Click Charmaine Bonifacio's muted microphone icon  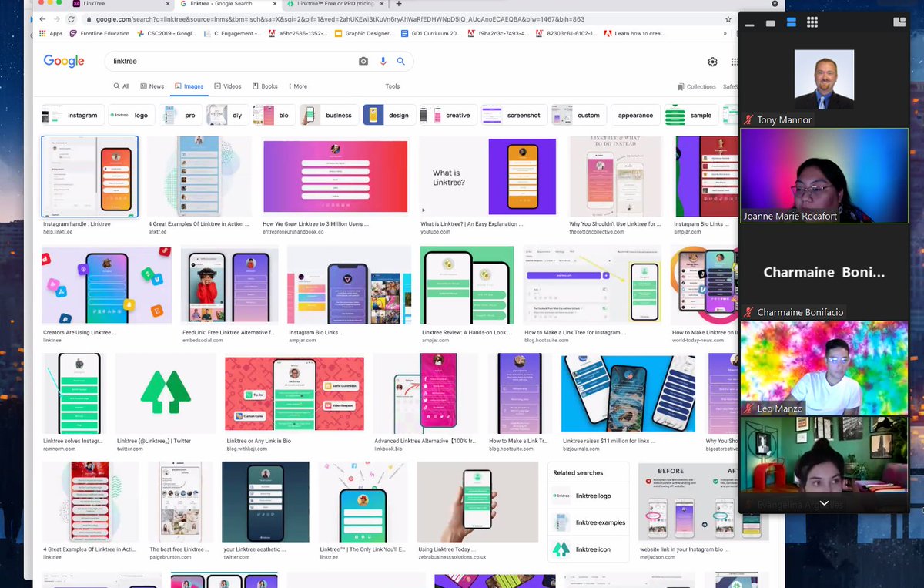(x=748, y=312)
